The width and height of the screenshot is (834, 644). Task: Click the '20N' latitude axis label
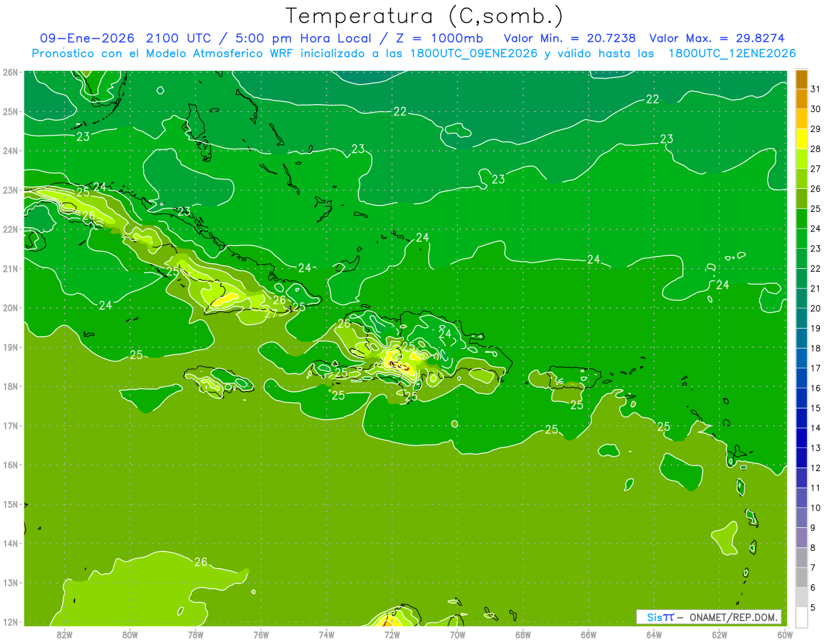pyautogui.click(x=10, y=308)
